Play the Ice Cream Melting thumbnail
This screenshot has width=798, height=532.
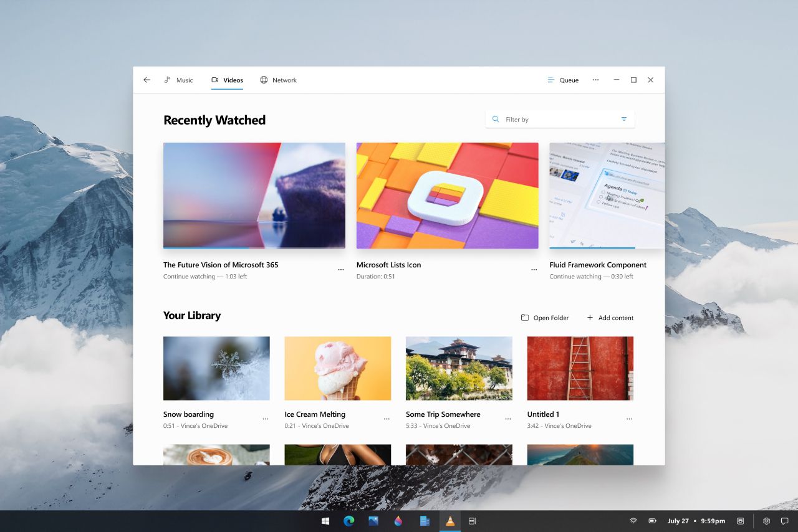tap(338, 368)
